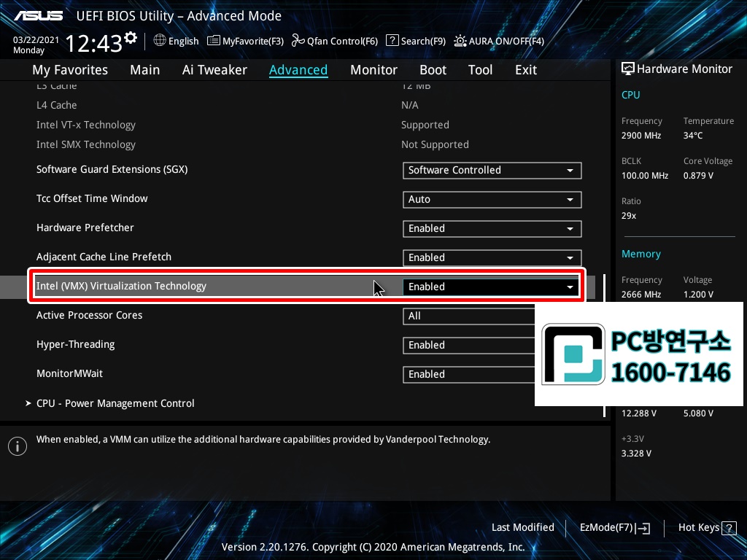Click Ratio 29x value
The height and width of the screenshot is (560, 747).
(628, 216)
